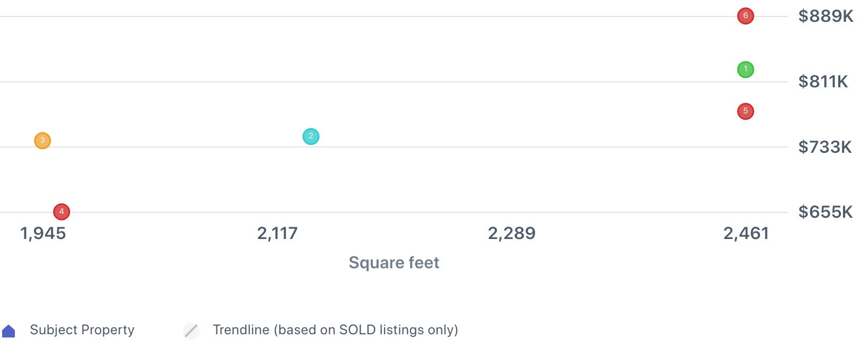Image resolution: width=868 pixels, height=346 pixels.
Task: Click the $655K price axis label
Action: point(825,212)
